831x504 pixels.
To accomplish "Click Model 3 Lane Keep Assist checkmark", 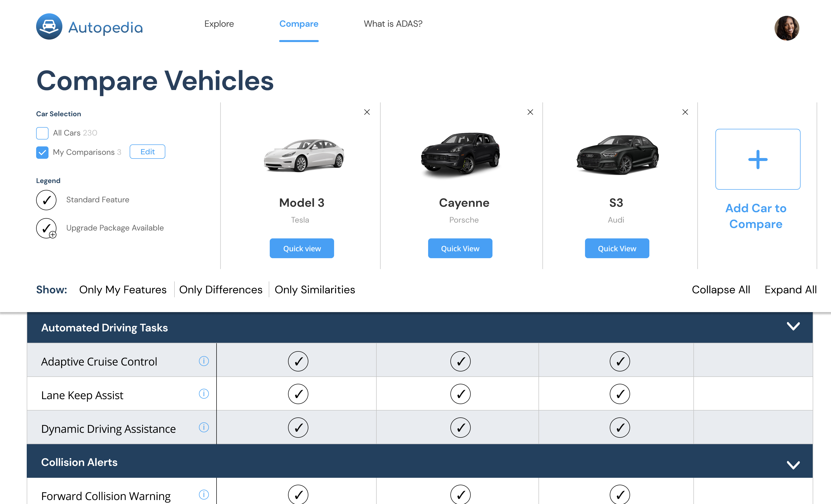I will click(x=298, y=394).
